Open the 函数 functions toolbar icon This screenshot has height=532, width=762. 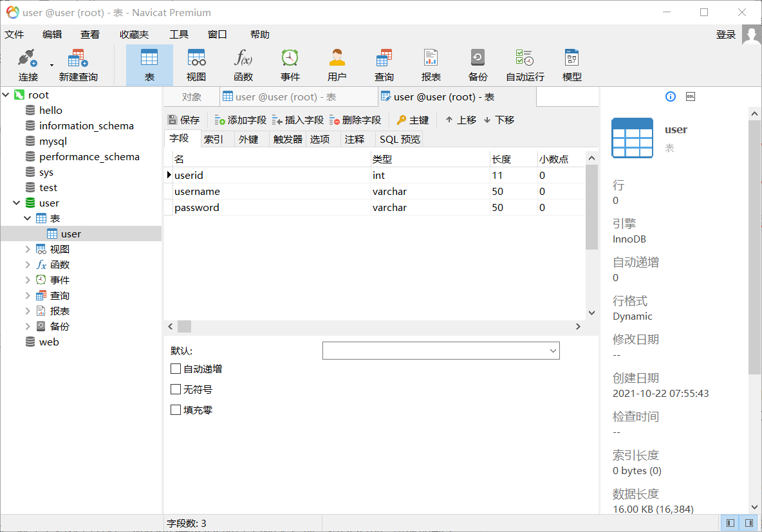pyautogui.click(x=243, y=65)
